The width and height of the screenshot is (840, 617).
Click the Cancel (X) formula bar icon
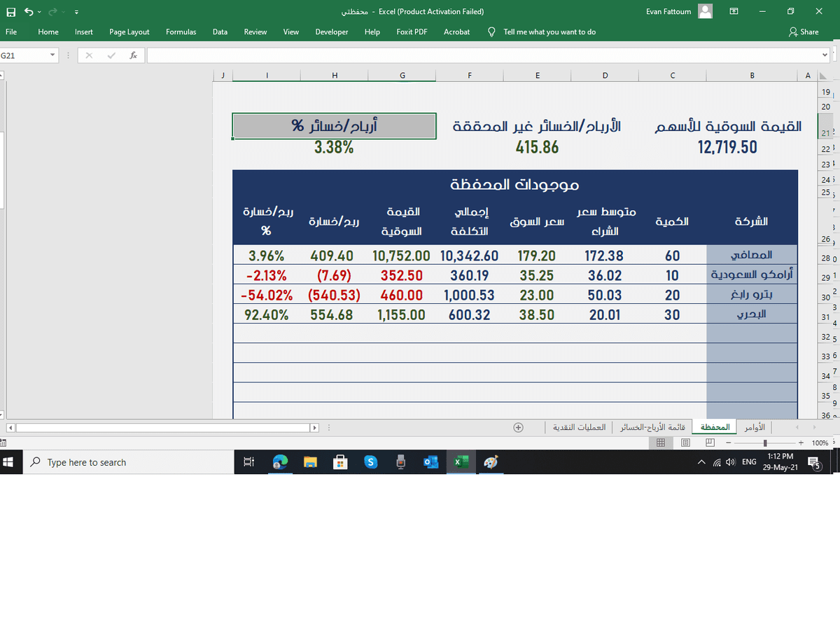pos(90,55)
